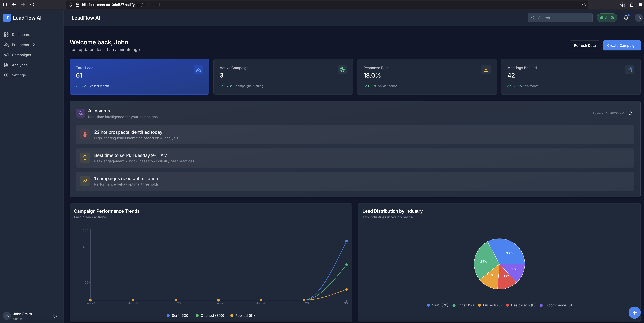Open Campaigns in the sidebar

(21, 55)
